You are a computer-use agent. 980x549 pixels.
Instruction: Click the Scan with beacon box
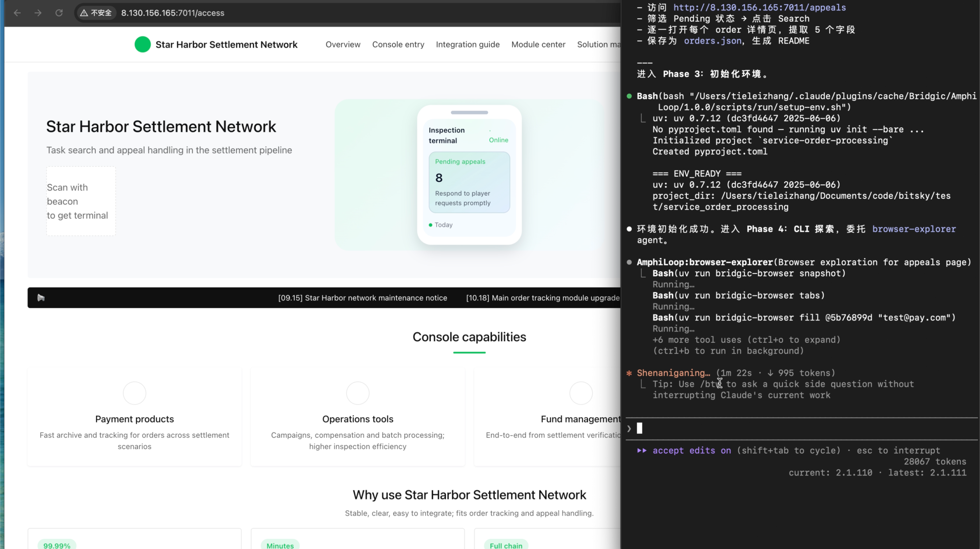[81, 201]
